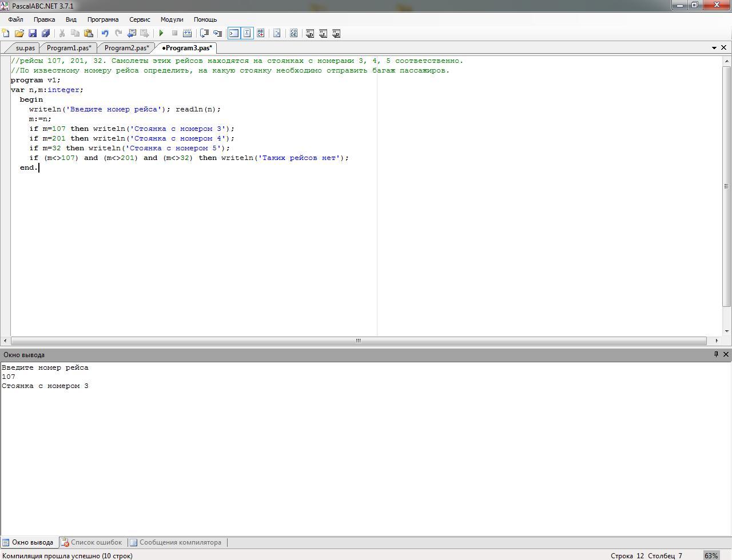The width and height of the screenshot is (732, 560).
Task: Click the Save All icon
Action: coord(46,34)
